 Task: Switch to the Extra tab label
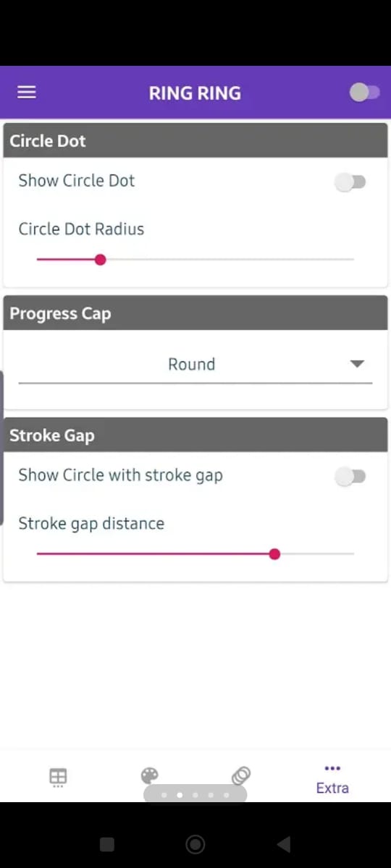coord(332,788)
